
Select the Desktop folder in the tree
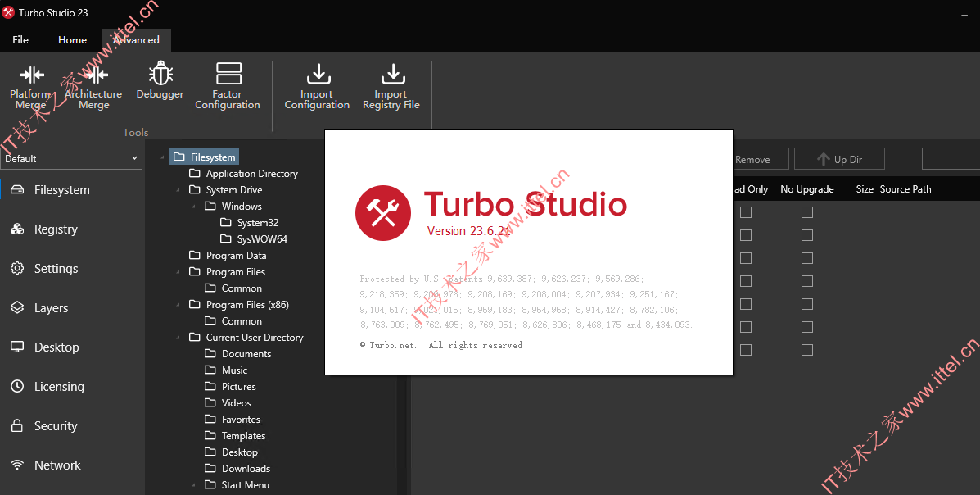239,452
